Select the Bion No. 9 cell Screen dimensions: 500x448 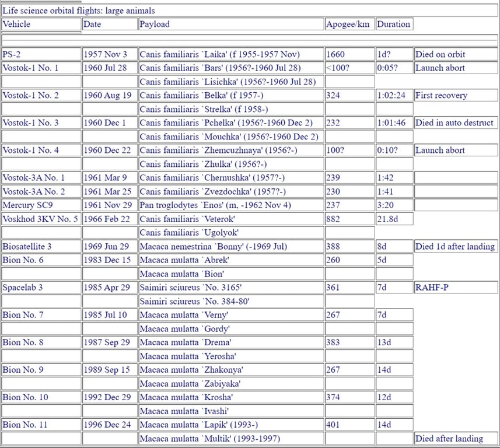(41, 370)
